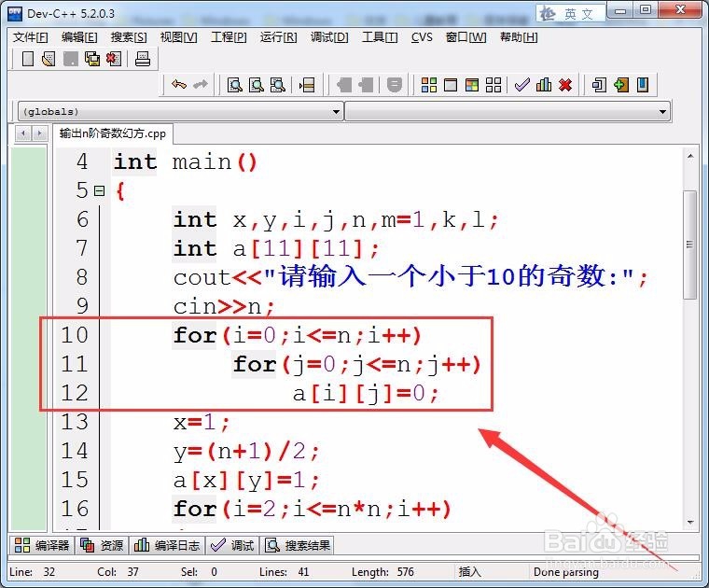Click the editor scroll-down arrow
This screenshot has height=588, width=709.
pyautogui.click(x=690, y=522)
